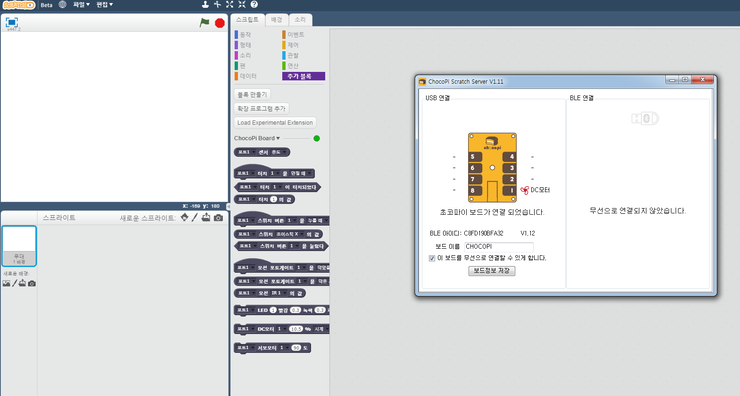Upload backdrop from file
This screenshot has height=396, width=740.
point(22,283)
